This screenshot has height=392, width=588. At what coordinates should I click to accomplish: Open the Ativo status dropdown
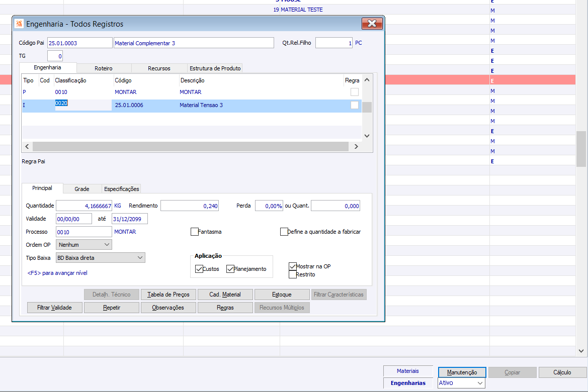pos(461,383)
